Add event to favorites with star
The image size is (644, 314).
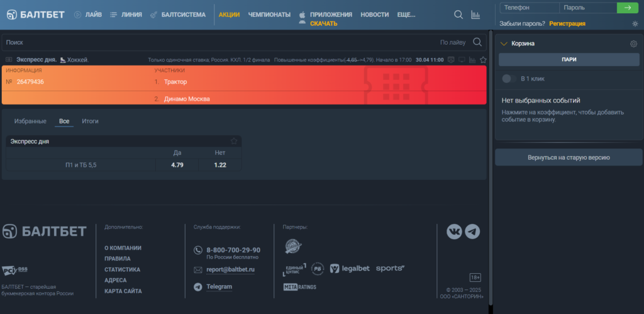(x=483, y=60)
